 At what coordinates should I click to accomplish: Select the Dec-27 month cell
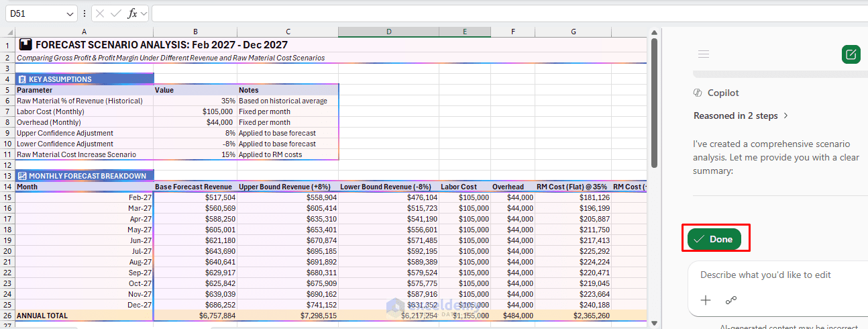coord(84,305)
